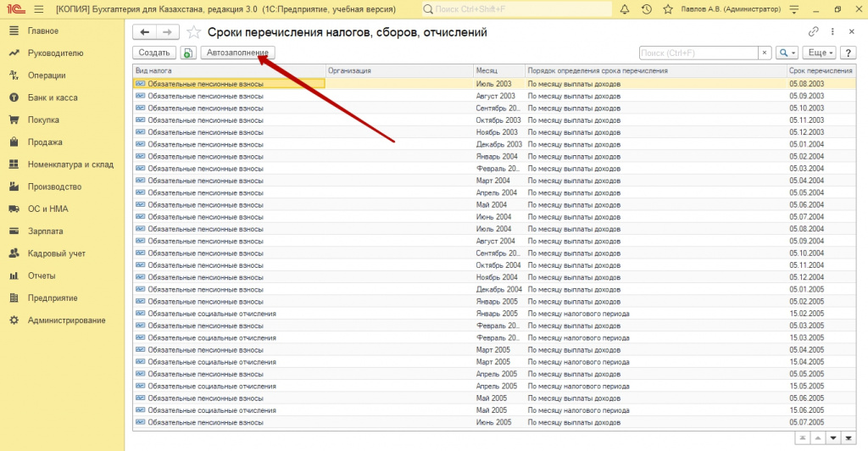This screenshot has height=451, width=868.
Task: Open help question mark button
Action: (x=848, y=53)
